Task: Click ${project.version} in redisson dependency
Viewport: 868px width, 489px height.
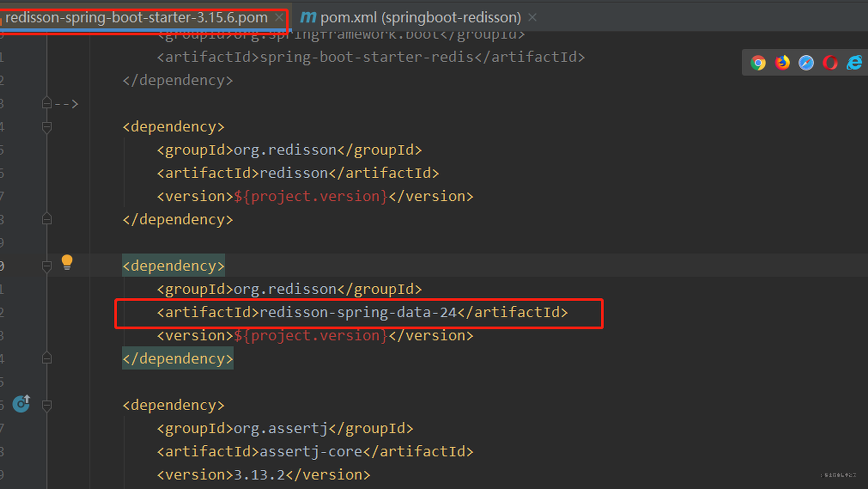Action: [x=310, y=197]
